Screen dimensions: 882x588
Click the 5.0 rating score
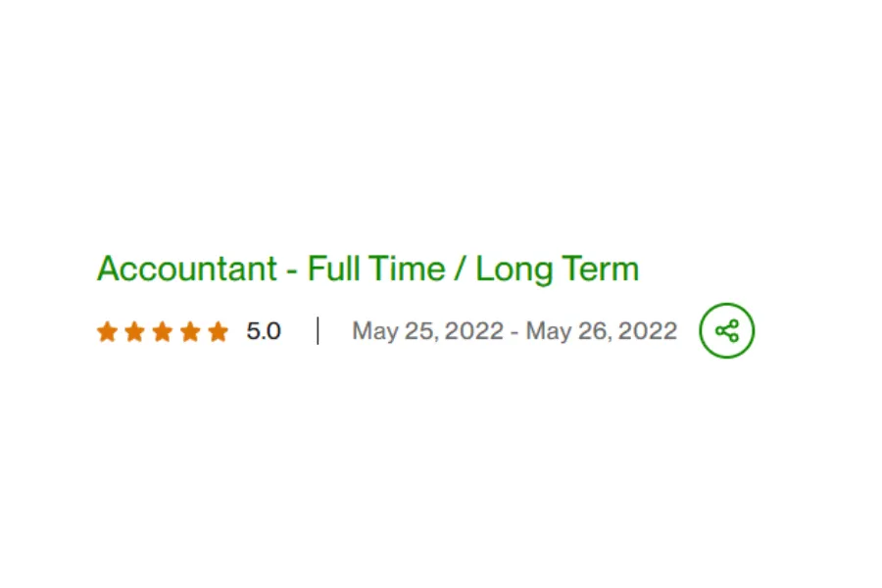pyautogui.click(x=264, y=331)
